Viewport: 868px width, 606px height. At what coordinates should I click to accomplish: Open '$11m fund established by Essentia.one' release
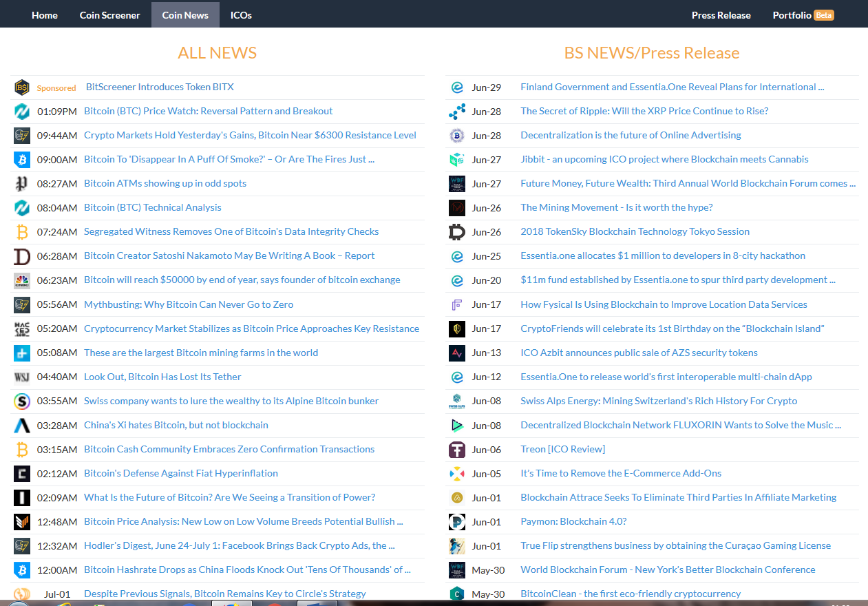pyautogui.click(x=678, y=280)
